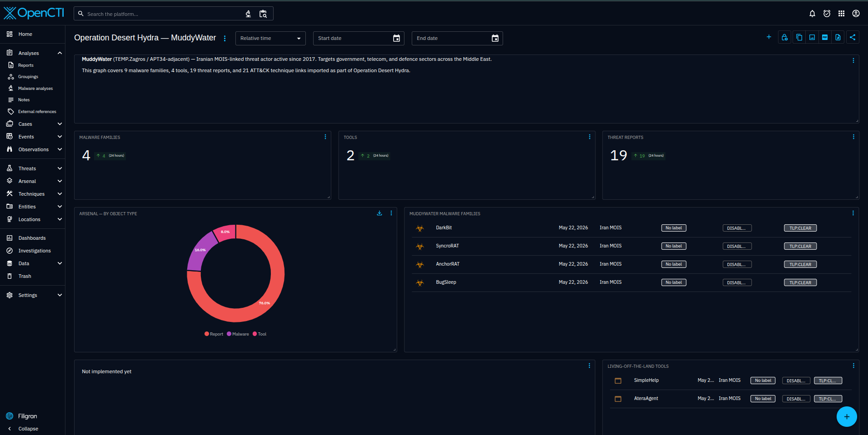Screen dimensions: 868x435
Task: Open Relative time dropdown
Action: 270,39
